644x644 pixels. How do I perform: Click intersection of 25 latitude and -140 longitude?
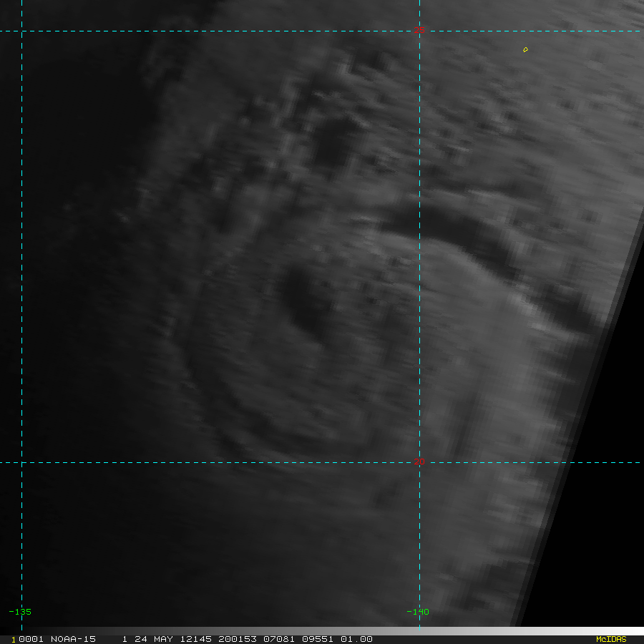point(419,31)
